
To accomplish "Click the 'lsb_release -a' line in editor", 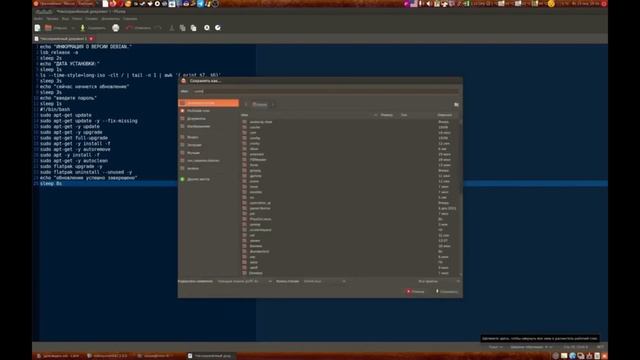I will pyautogui.click(x=59, y=52).
